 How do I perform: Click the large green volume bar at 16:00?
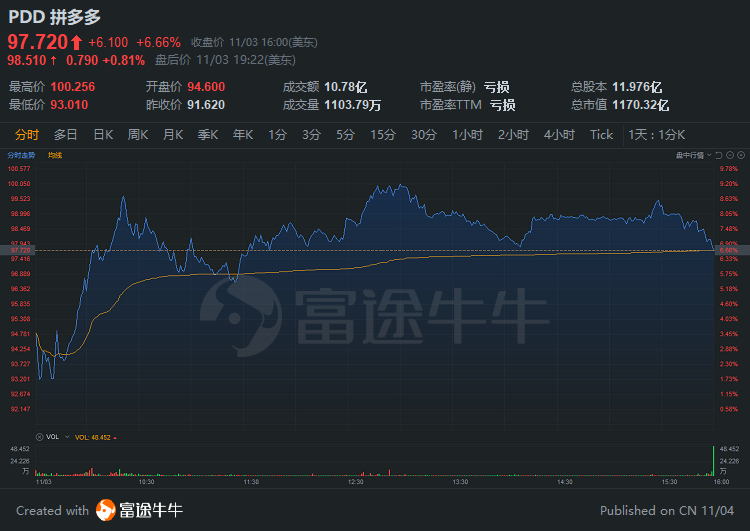tap(713, 461)
